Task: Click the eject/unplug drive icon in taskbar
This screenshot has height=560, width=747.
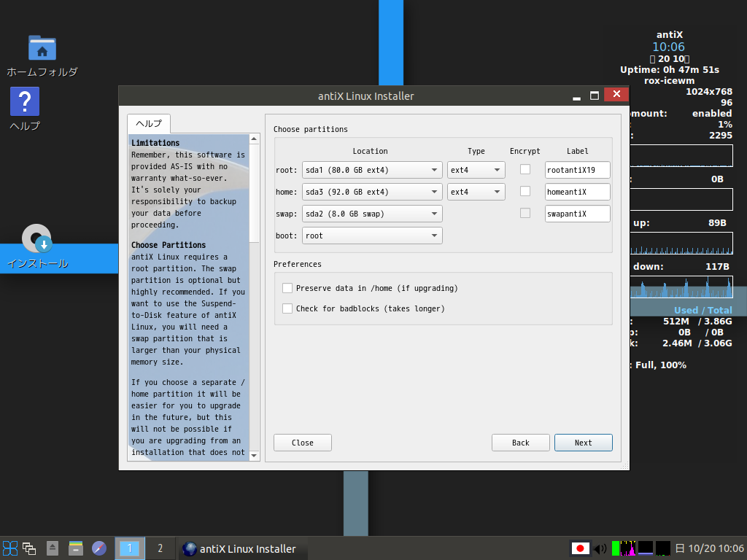Action: [53, 548]
